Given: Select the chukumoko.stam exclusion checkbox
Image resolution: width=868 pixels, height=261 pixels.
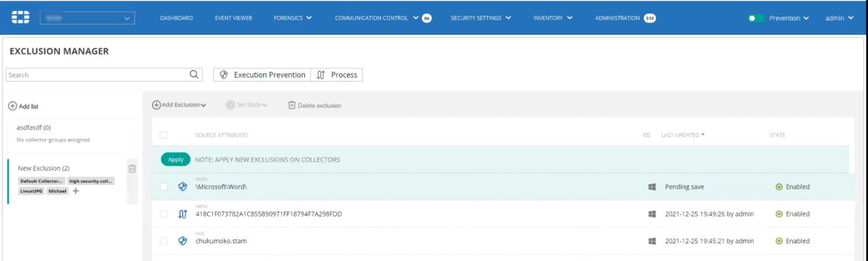Looking at the screenshot, I should coord(164,241).
